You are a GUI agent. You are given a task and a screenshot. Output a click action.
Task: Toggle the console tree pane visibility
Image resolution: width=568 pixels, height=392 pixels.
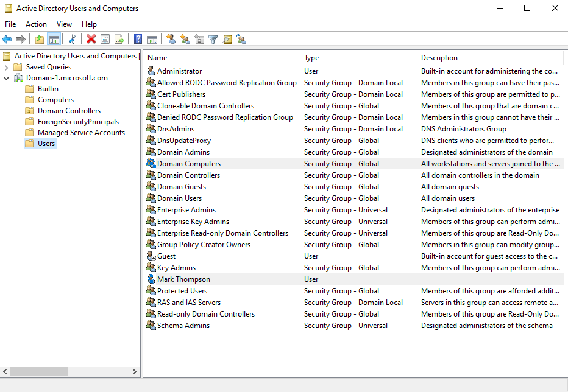click(53, 39)
